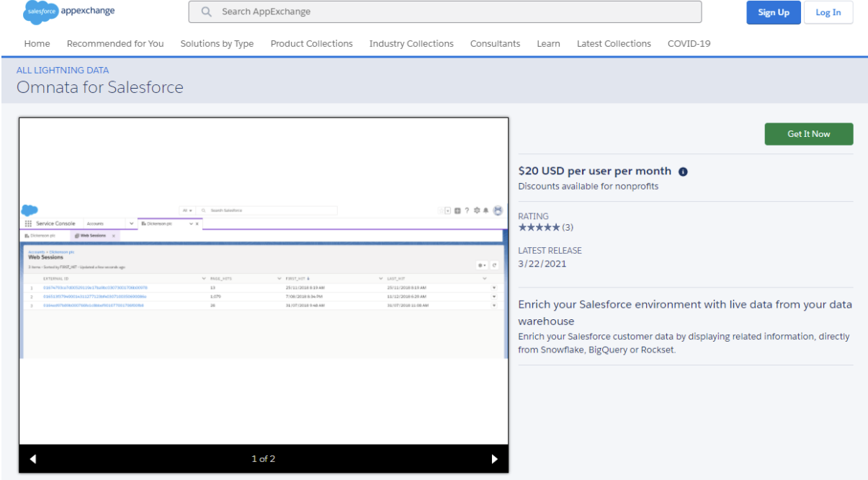Click the Salesforce AppExchange logo
Viewport: 868px width, 480px height.
click(x=69, y=12)
